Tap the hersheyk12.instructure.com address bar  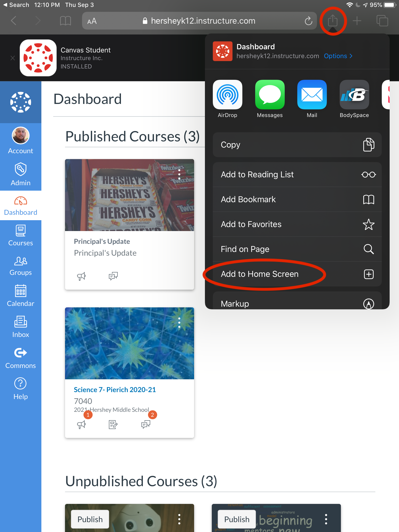click(199, 21)
